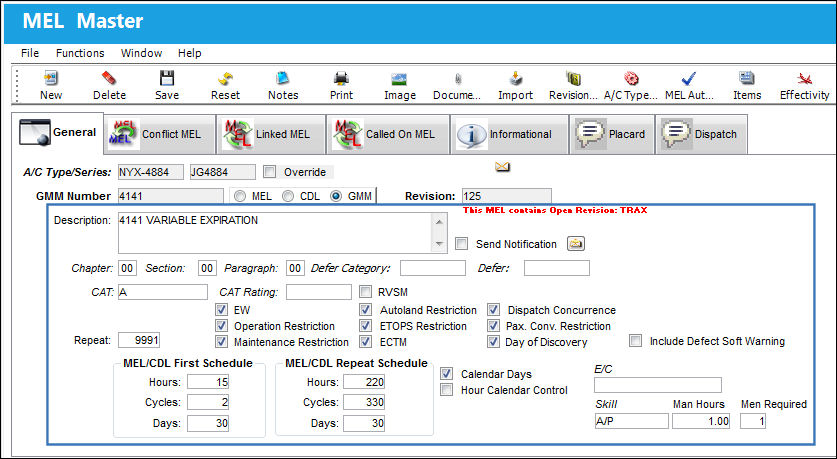Uncheck the Calendar Days checkbox
The width and height of the screenshot is (837, 459).
447,374
